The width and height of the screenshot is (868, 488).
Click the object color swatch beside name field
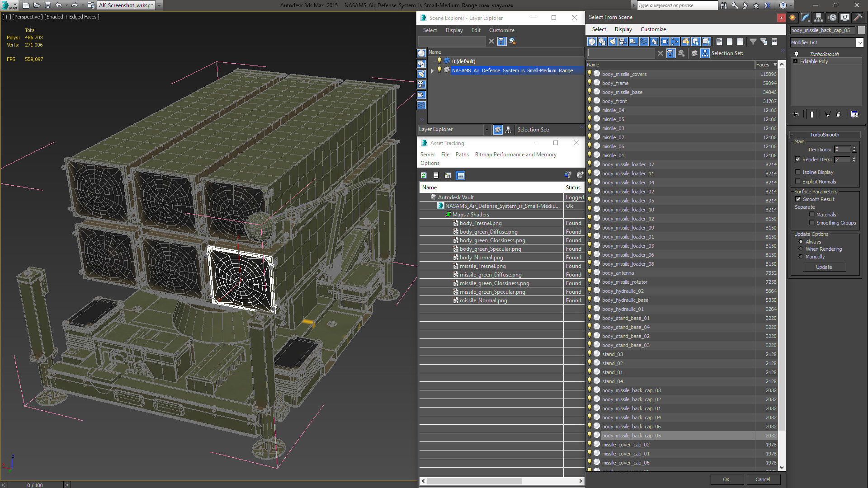pyautogui.click(x=861, y=30)
